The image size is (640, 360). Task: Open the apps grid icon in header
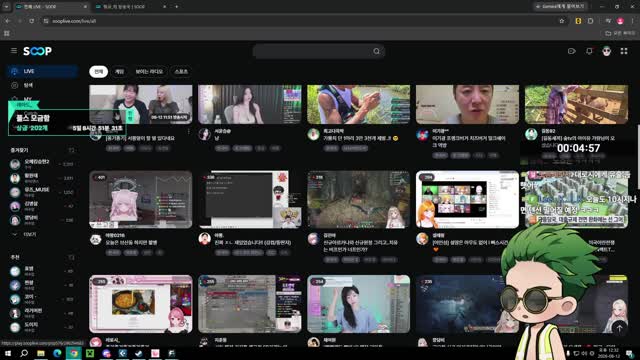pos(624,51)
